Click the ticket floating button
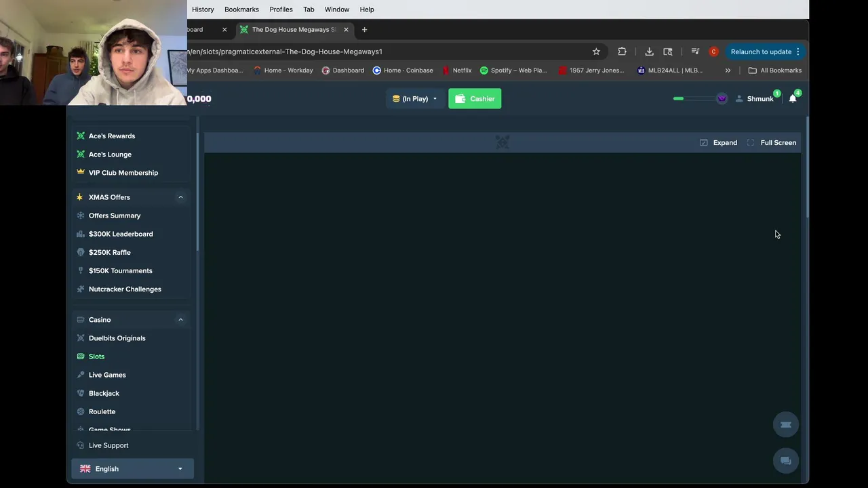 pos(786,425)
